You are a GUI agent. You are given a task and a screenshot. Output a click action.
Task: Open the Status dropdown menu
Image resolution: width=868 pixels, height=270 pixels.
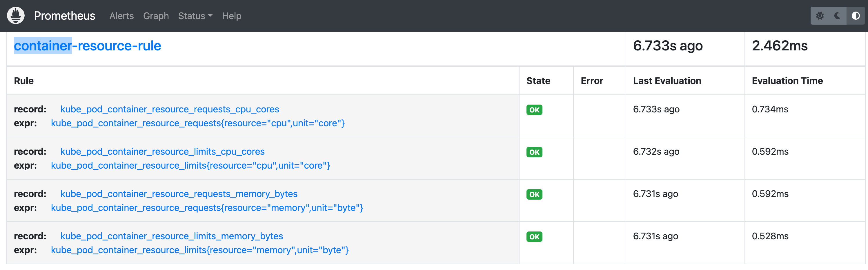pos(195,16)
